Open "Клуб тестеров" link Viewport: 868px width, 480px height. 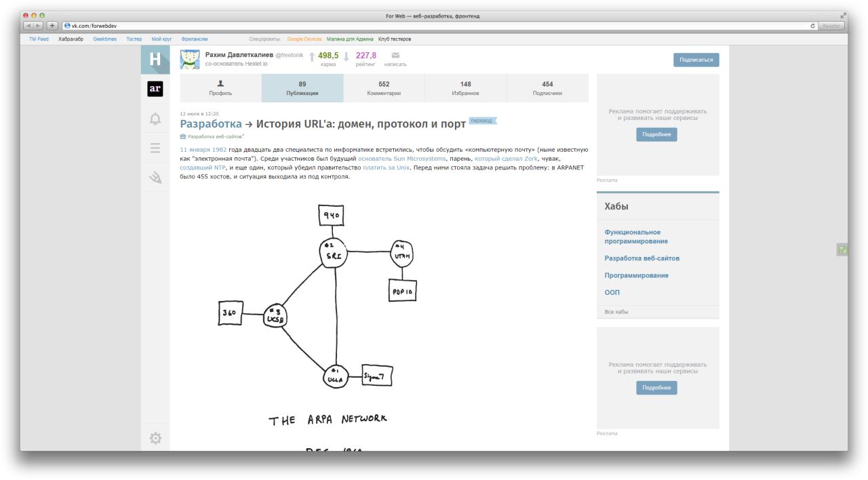click(x=395, y=39)
